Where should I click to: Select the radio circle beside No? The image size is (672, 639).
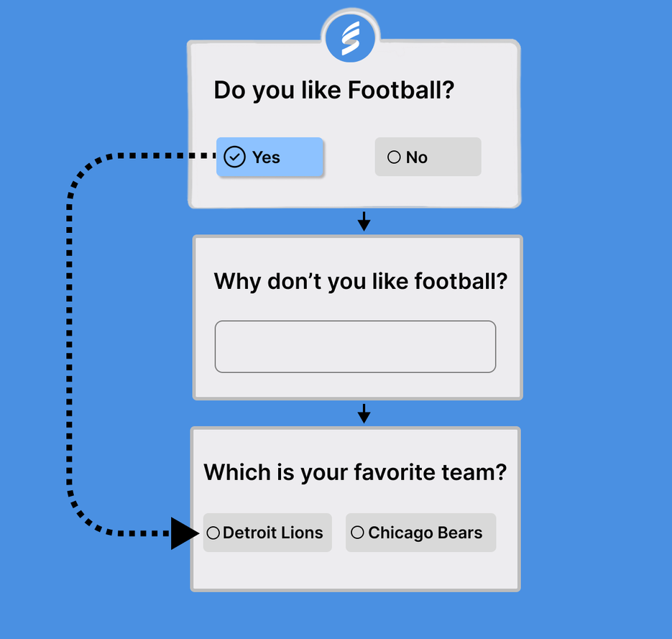coord(394,157)
